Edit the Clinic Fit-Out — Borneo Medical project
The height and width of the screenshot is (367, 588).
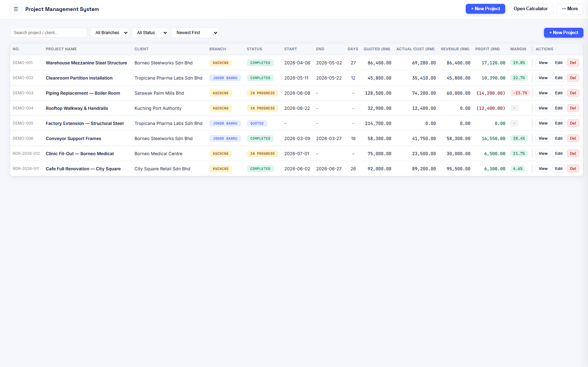(x=559, y=154)
